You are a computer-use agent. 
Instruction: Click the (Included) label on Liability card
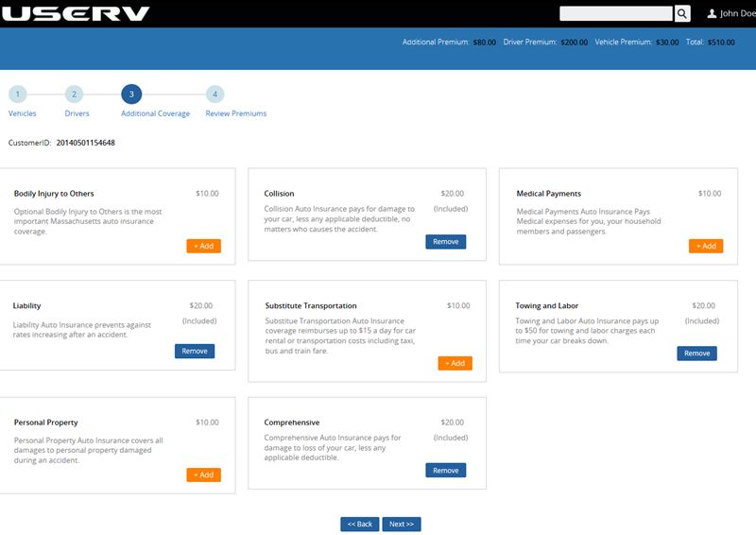[x=199, y=321]
